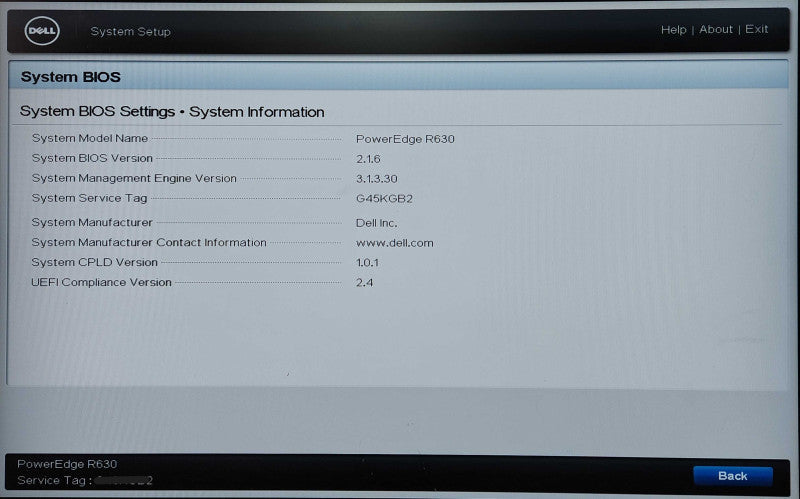Click the Exit link
Viewport: 800px width, 499px height.
coord(757,29)
